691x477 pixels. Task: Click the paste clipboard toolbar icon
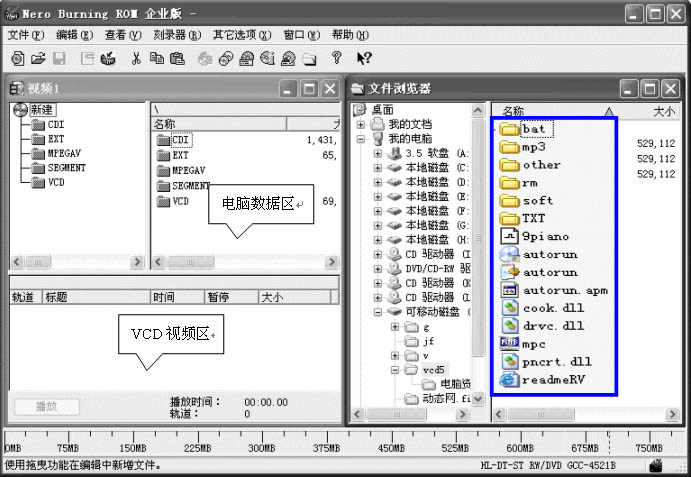pos(178,58)
